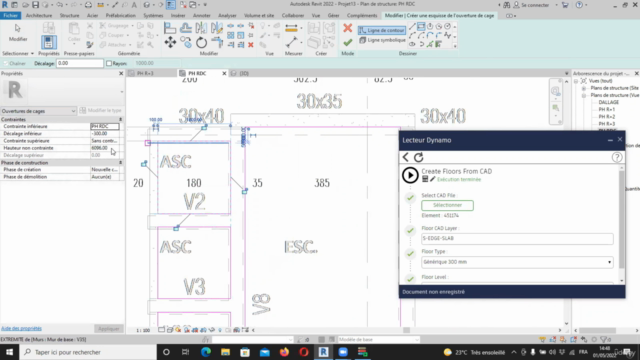The image size is (640, 360).
Task: Click the Hauteur non contrainte value field
Action: [x=105, y=148]
